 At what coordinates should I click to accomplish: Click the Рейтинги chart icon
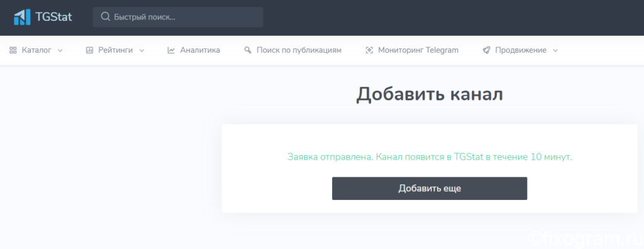tap(89, 50)
